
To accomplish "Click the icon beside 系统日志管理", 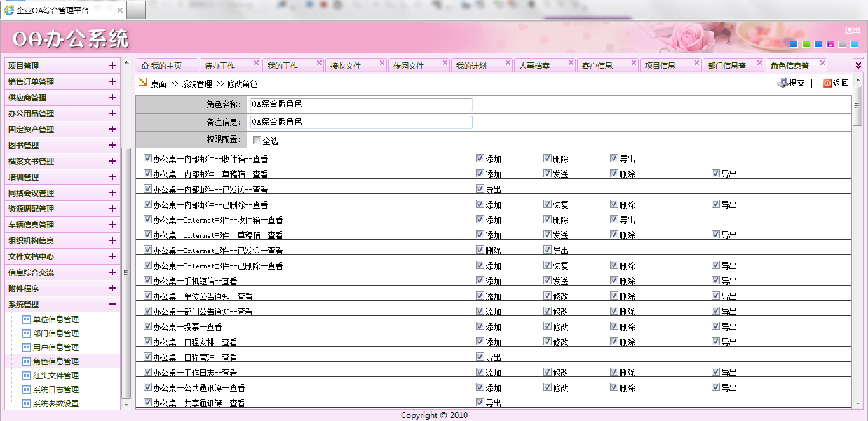I will 26,389.
